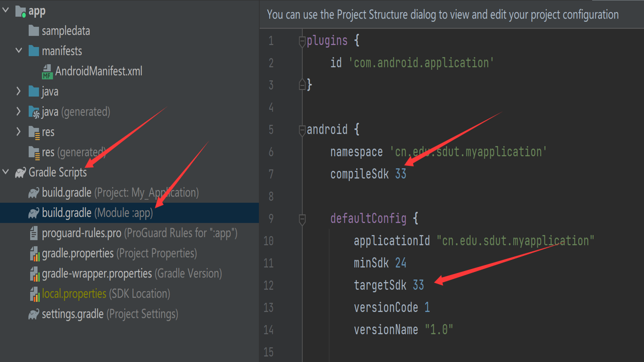The height and width of the screenshot is (362, 644).
Task: Click the versionName value "1.0"
Action: [x=439, y=330]
